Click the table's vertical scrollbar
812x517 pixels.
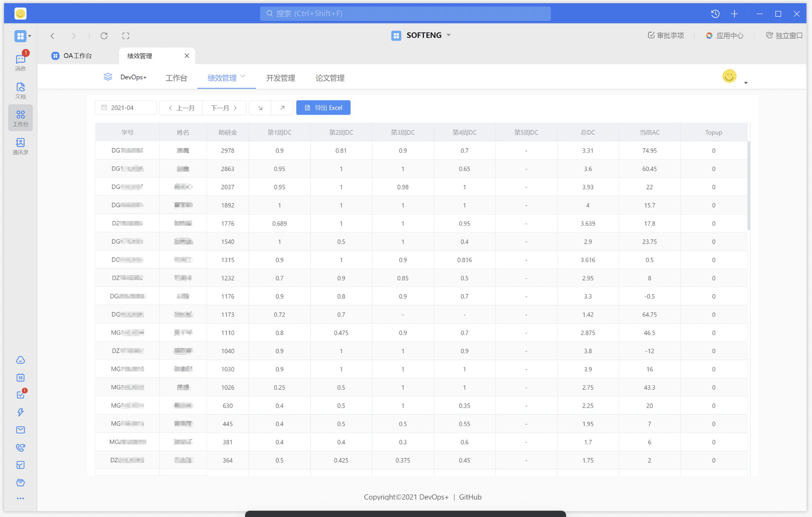coord(748,186)
